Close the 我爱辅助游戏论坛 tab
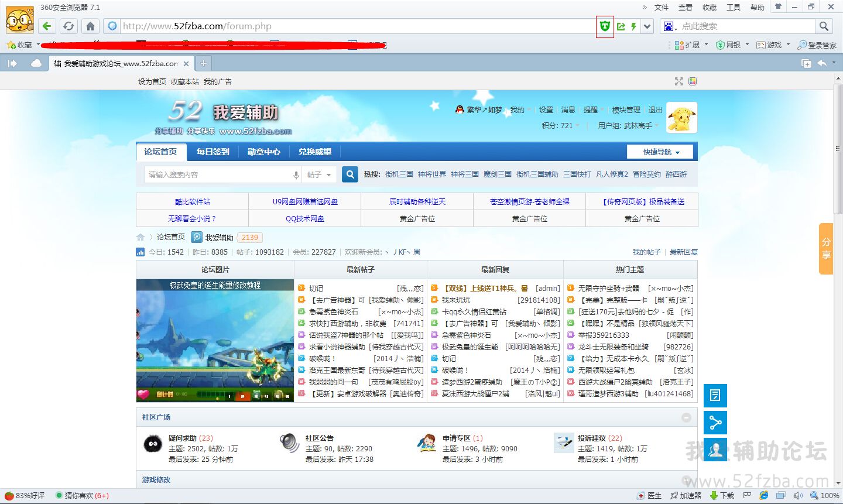 tap(186, 64)
